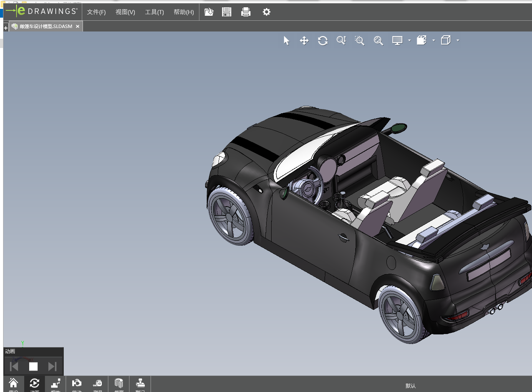The image size is (532, 392).
Task: Open the Measure tape tool
Action: pos(98,384)
